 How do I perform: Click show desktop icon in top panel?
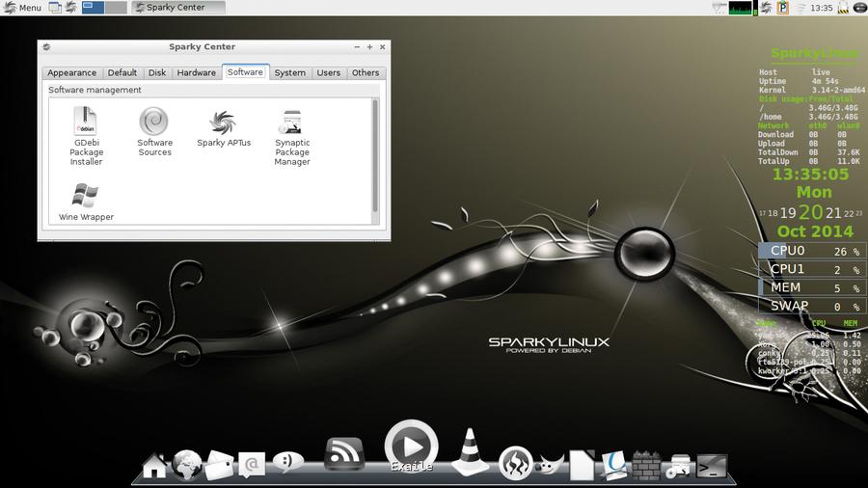55,7
